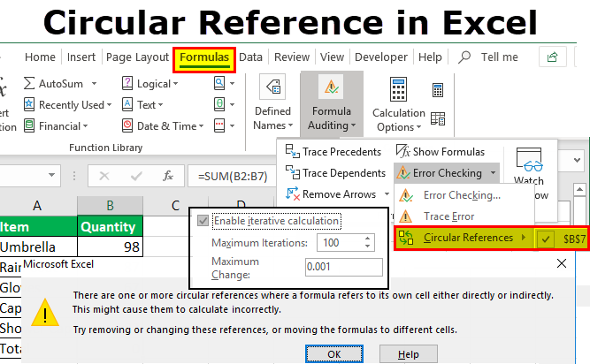Click the share icon button
The width and height of the screenshot is (590, 364).
coord(552,57)
